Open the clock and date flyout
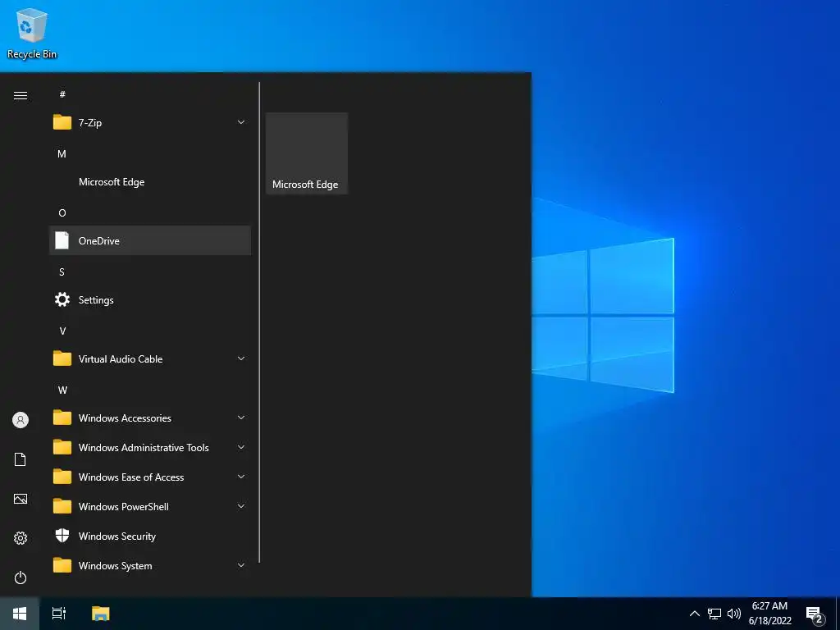840x630 pixels. point(769,614)
